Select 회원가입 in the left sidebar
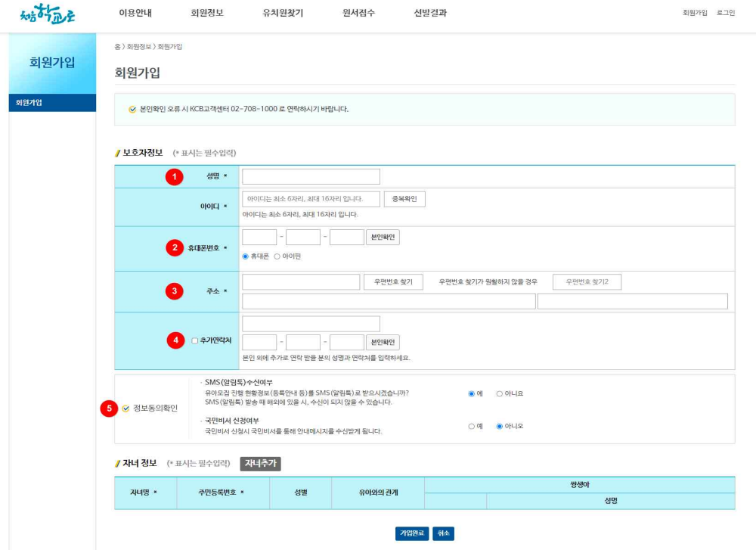Screen dimensions: 756x550 (x=52, y=103)
